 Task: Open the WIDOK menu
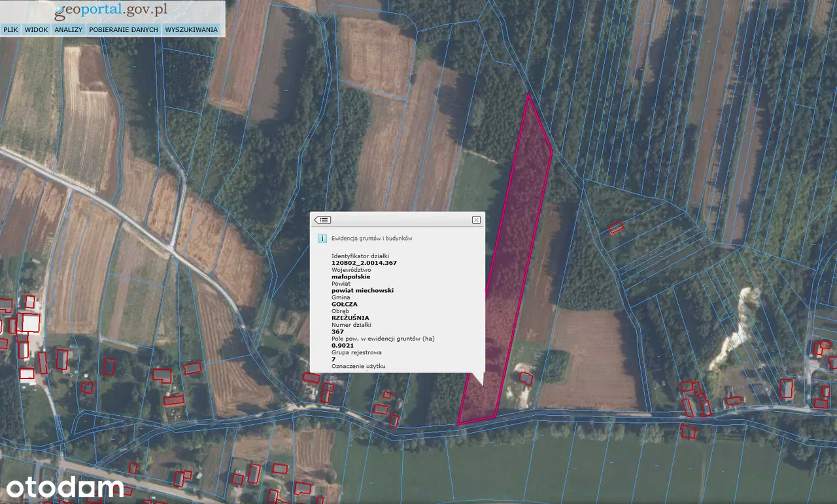(37, 29)
